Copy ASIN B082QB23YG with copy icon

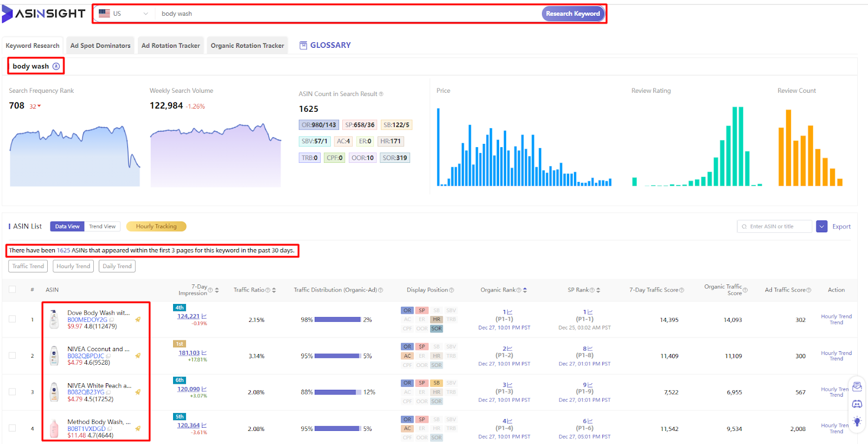(x=108, y=392)
